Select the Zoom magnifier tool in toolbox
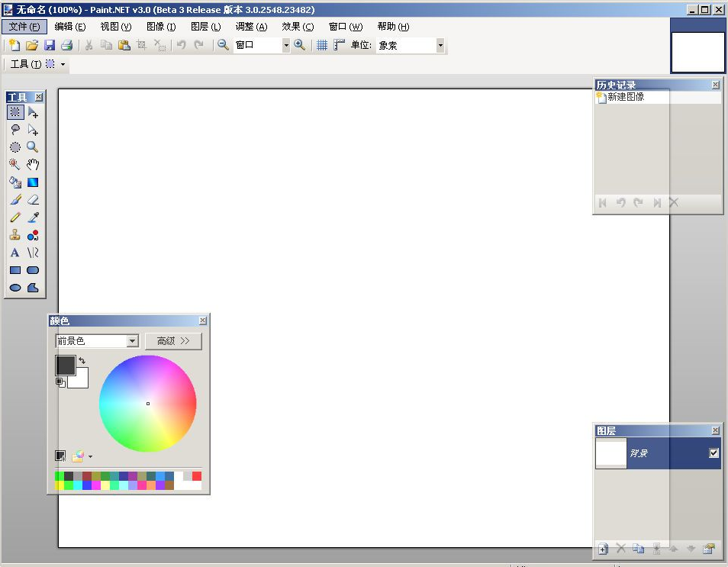 pyautogui.click(x=33, y=147)
